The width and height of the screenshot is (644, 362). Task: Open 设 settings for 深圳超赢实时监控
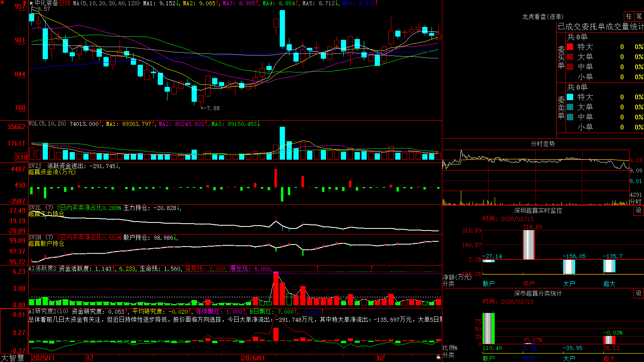click(x=639, y=210)
